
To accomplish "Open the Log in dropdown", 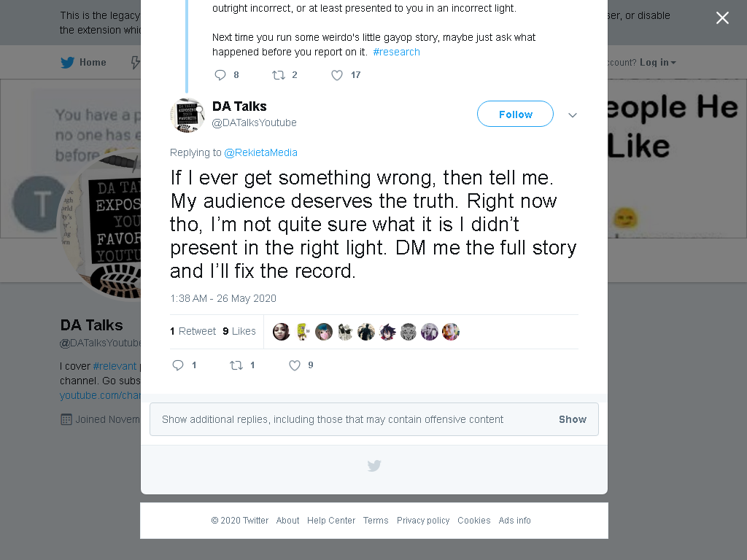I will 657,63.
